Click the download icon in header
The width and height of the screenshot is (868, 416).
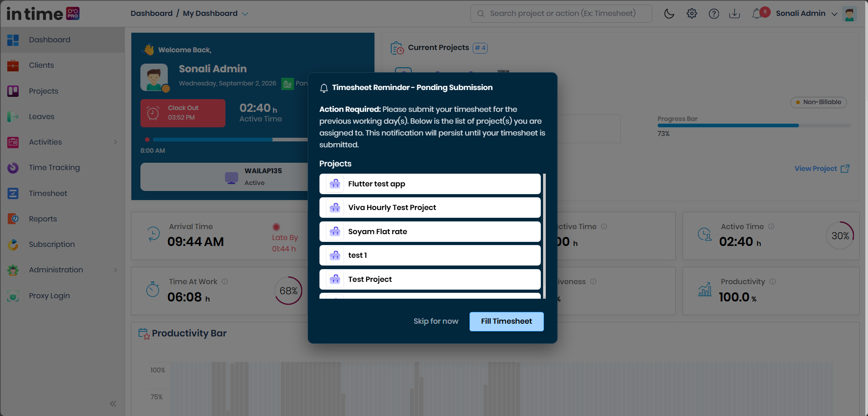click(x=734, y=14)
